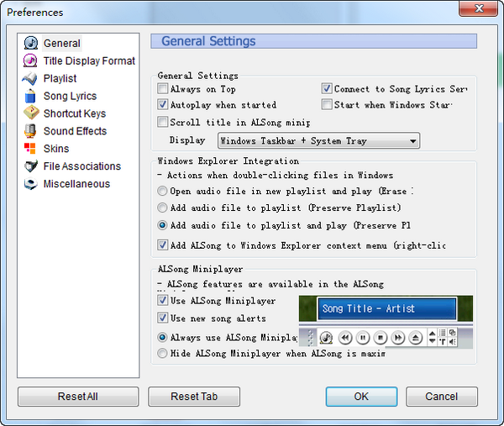Click the Skins icon in sidebar
This screenshot has height=426, width=504.
30,149
